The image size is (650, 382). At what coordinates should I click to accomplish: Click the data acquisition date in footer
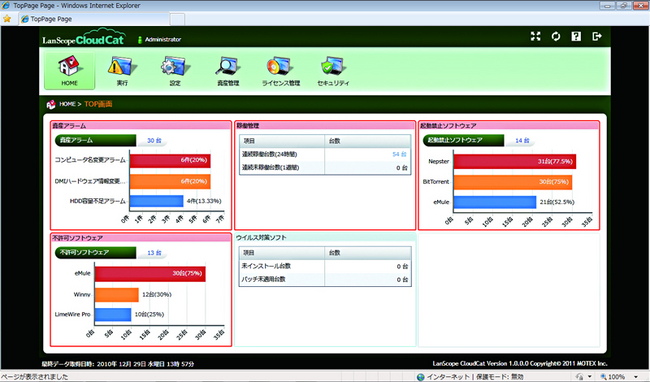[x=118, y=364]
